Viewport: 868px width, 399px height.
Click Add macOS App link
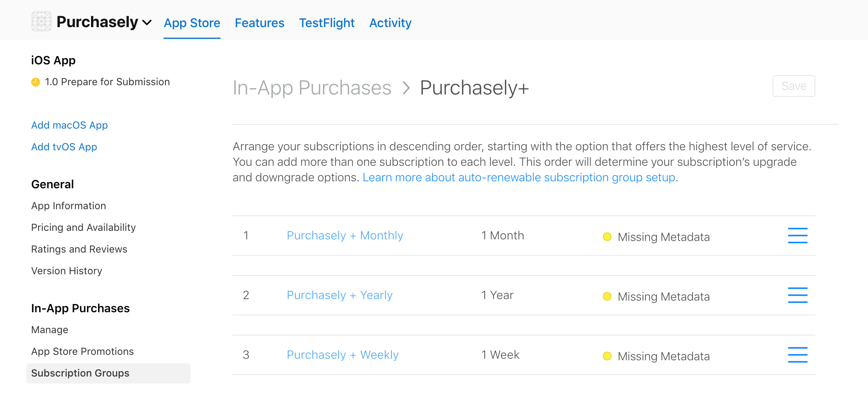coord(69,125)
